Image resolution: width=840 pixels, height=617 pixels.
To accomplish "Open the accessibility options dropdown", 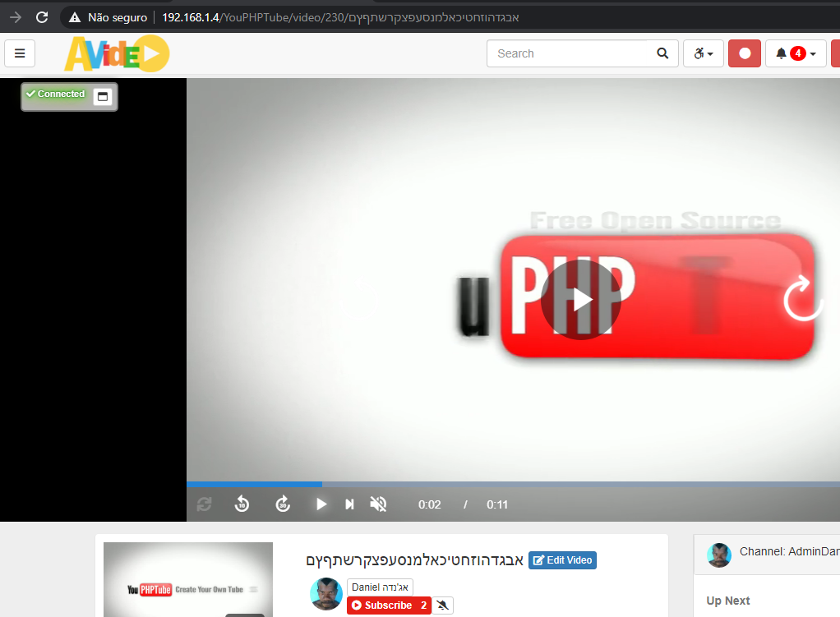I will pos(704,53).
